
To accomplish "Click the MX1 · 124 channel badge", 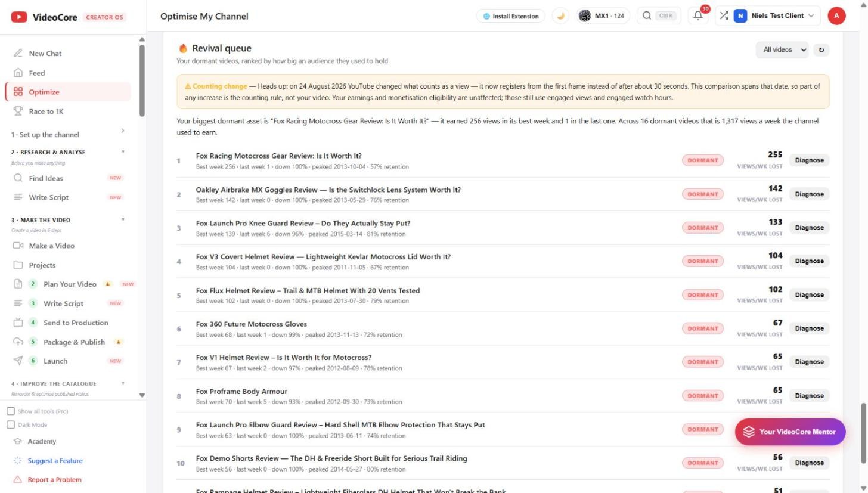I will point(602,16).
